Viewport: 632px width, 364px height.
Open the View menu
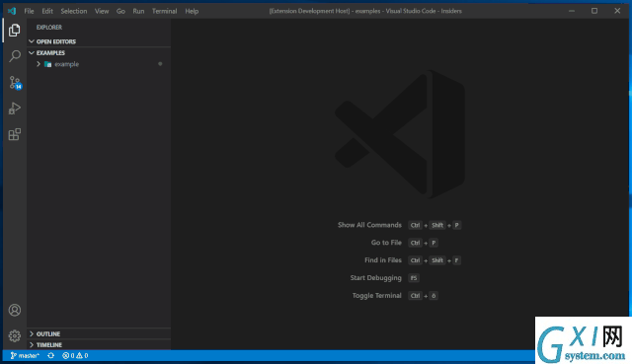(102, 11)
